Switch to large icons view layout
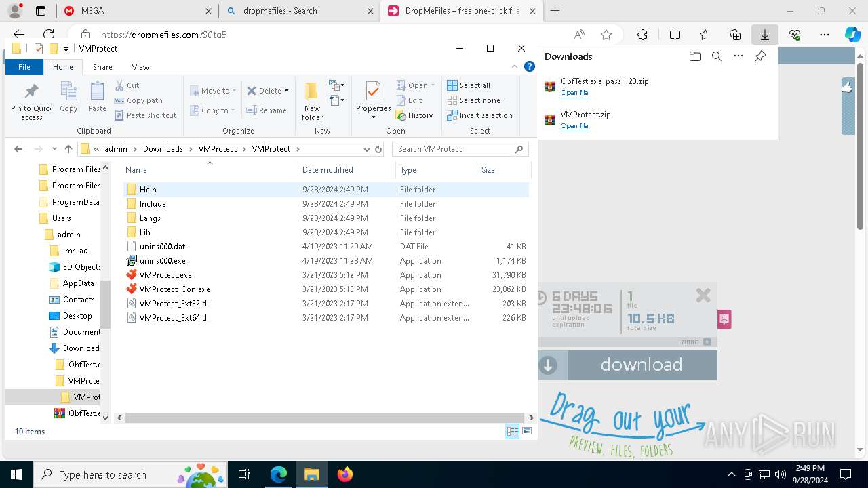The height and width of the screenshot is (488, 868). [527, 431]
